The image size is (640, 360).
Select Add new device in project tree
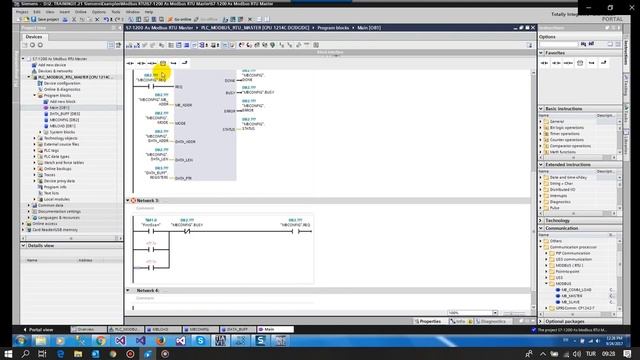(52, 65)
